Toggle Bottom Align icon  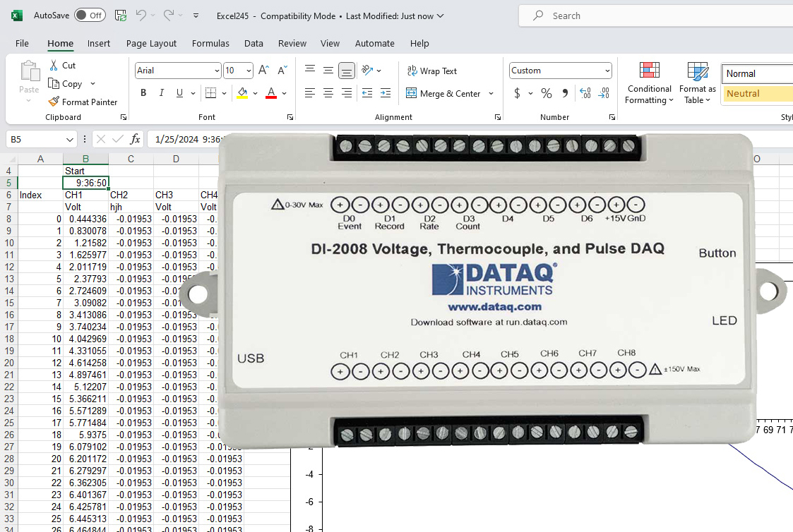pos(347,71)
